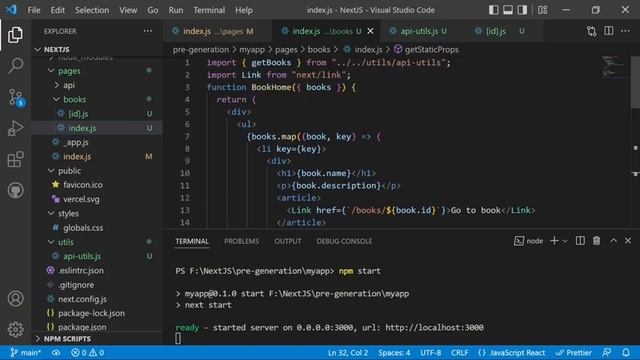The image size is (640, 360).
Task: Collapse the books folder
Action: 74,100
